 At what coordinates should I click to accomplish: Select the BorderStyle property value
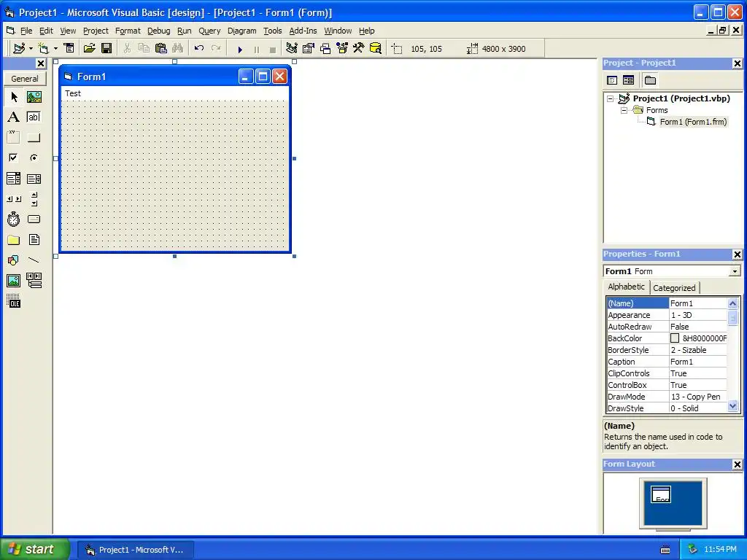click(698, 350)
